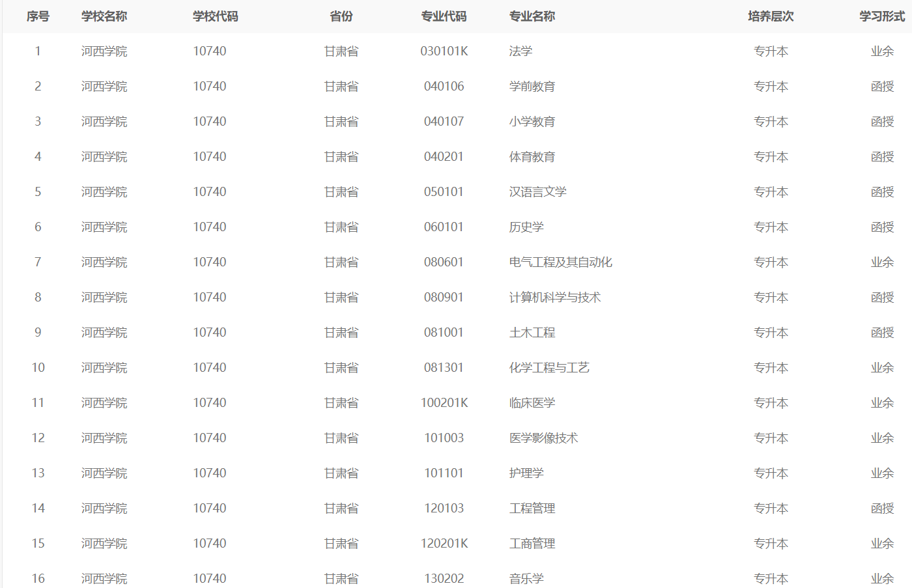The width and height of the screenshot is (912, 588).
Task: Click 甘肃省 in the 土木工程 row
Action: point(341,333)
